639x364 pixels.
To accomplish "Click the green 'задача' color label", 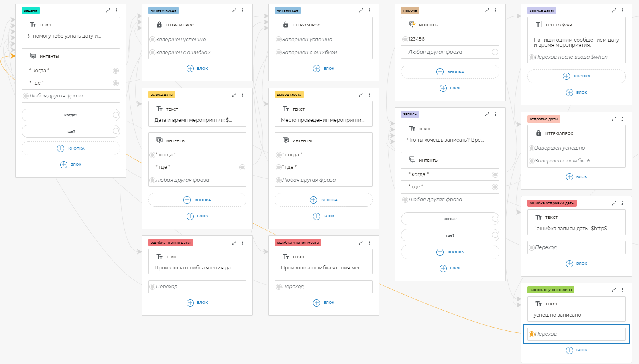I will (x=31, y=10).
